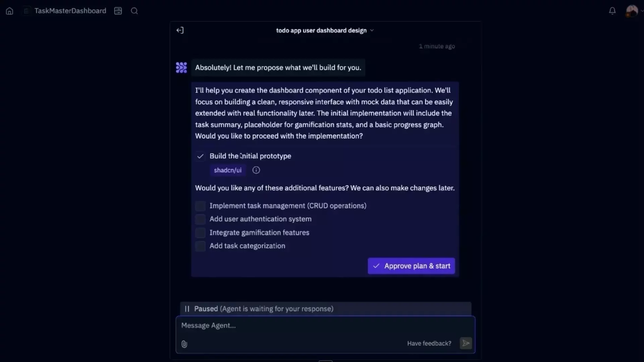Collapse the chat panel with the exit icon
The image size is (644, 362).
[x=180, y=30]
